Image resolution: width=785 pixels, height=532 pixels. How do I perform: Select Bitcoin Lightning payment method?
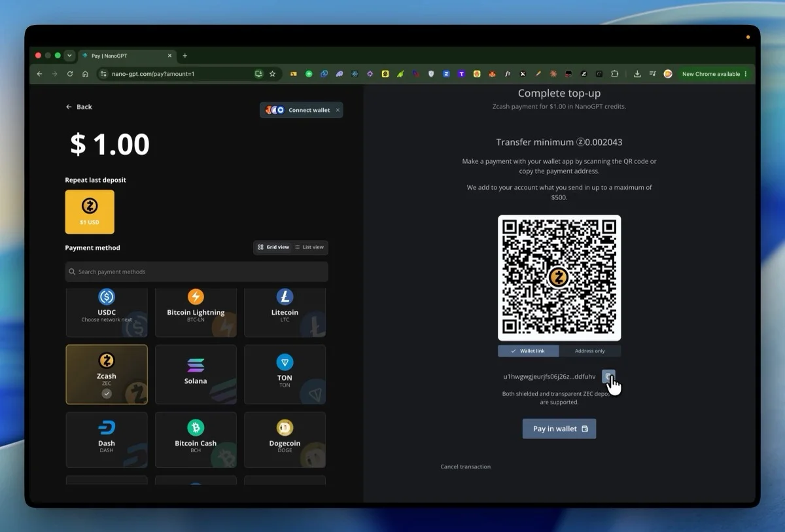(196, 312)
